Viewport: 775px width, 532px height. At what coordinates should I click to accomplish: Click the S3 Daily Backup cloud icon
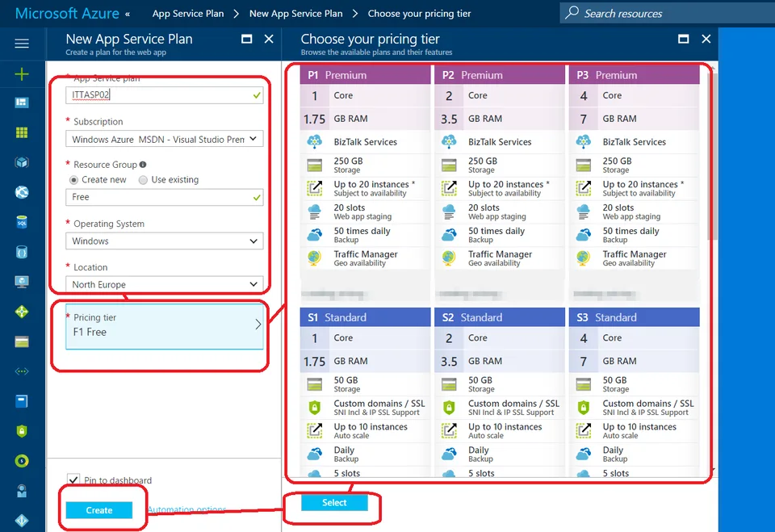(583, 454)
